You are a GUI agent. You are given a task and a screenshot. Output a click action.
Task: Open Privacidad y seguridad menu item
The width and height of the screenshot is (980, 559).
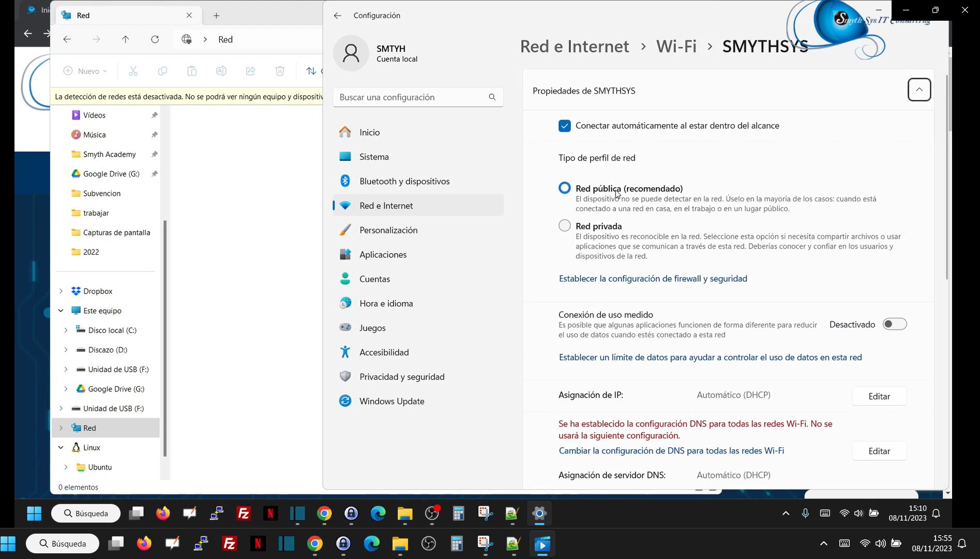401,377
